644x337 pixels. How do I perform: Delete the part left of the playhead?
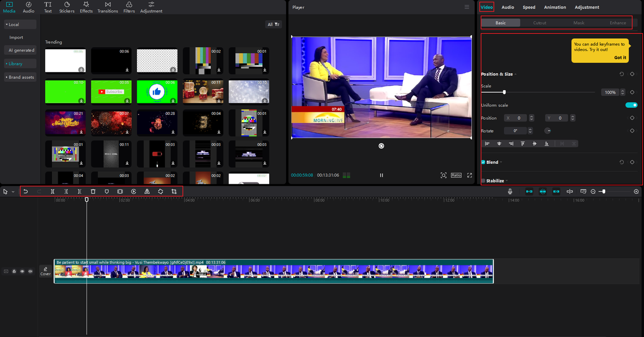pyautogui.click(x=66, y=191)
